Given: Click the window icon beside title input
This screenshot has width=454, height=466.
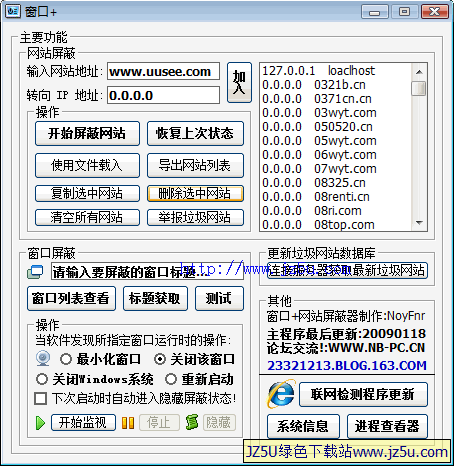Looking at the screenshot, I should [35, 272].
